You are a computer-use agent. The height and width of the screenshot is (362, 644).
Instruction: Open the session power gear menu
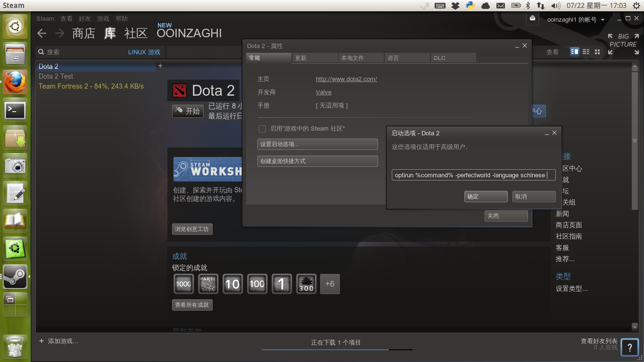(636, 6)
